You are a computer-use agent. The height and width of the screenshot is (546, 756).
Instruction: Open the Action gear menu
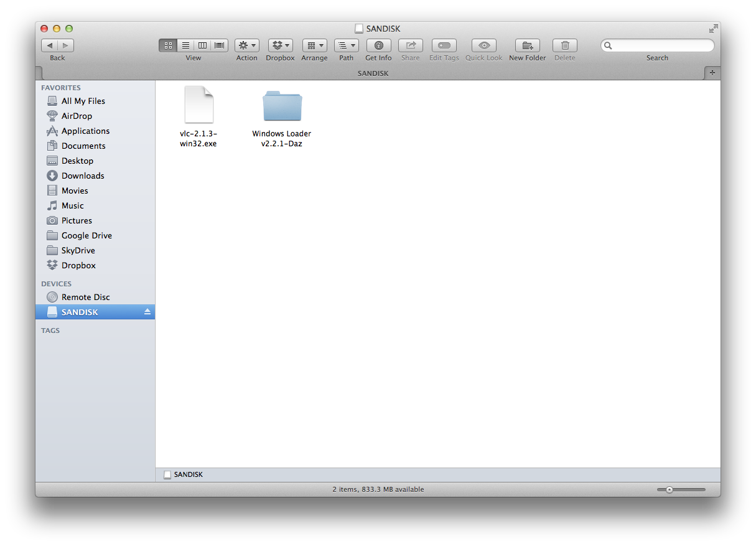click(247, 45)
